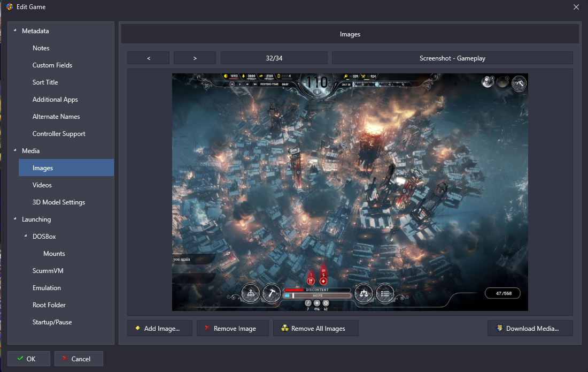Open the Download Media... dialog
This screenshot has height=372, width=588.
[x=530, y=329]
